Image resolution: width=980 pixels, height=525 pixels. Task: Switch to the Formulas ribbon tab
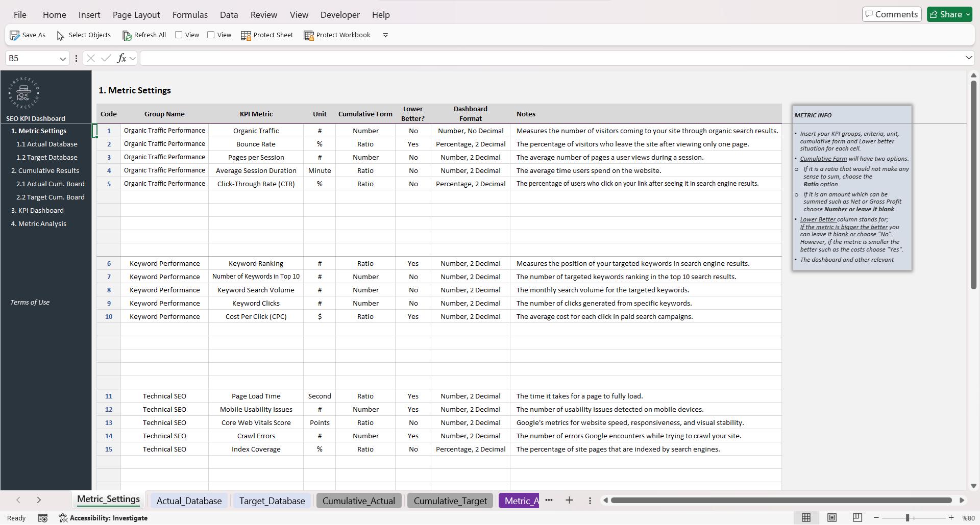coord(189,15)
